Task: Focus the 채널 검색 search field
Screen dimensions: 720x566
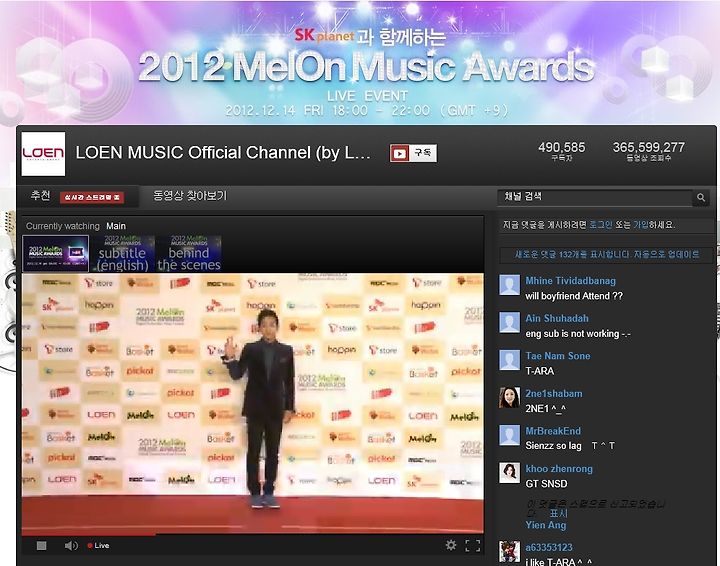Action: pos(595,197)
